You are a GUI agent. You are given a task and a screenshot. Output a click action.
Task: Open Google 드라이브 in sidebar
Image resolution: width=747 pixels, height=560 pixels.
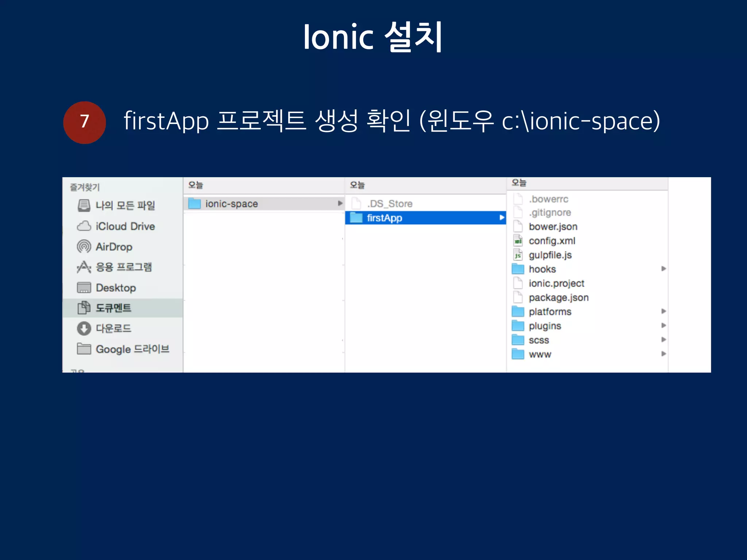click(x=132, y=349)
